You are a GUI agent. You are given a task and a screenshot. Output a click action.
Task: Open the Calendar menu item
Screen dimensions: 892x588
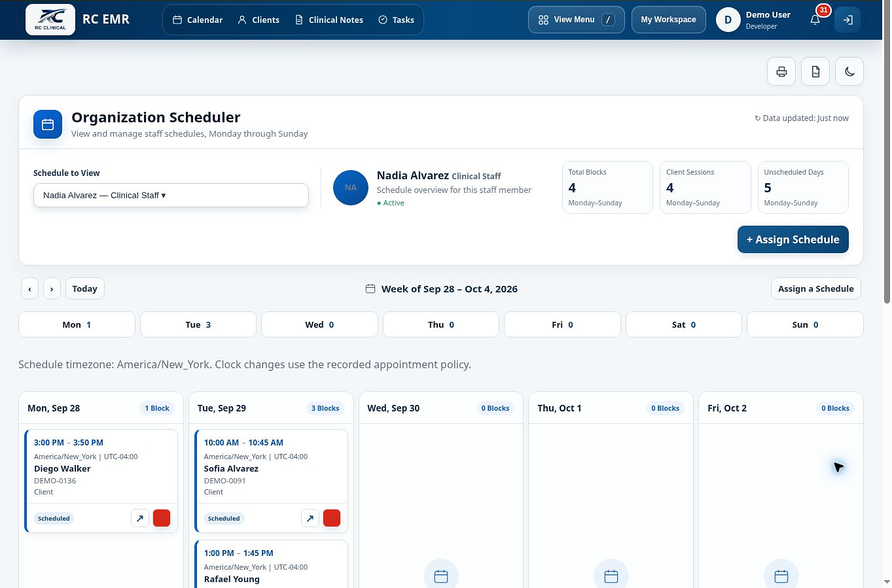(x=198, y=20)
